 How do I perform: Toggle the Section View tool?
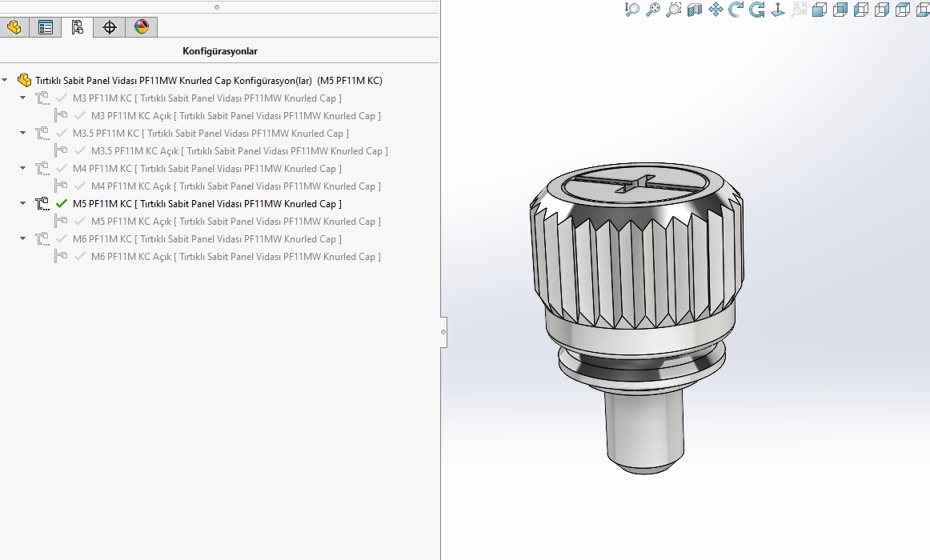coord(695,10)
